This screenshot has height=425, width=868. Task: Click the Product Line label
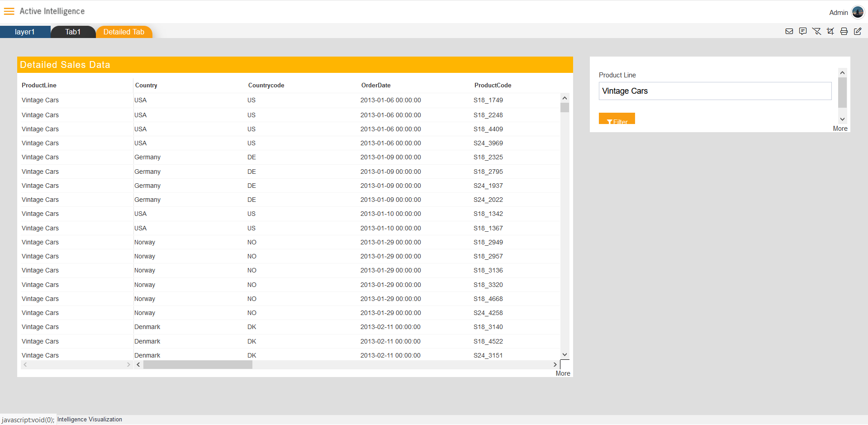point(617,75)
